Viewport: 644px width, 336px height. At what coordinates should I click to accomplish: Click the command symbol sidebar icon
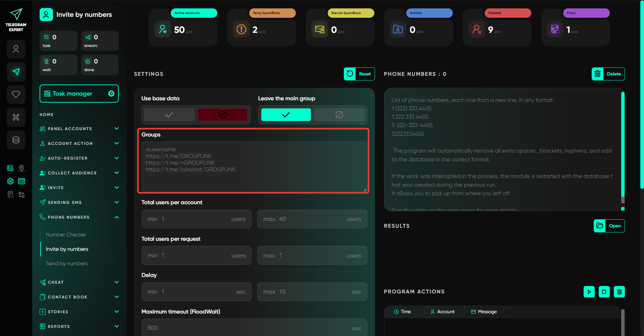click(x=16, y=117)
